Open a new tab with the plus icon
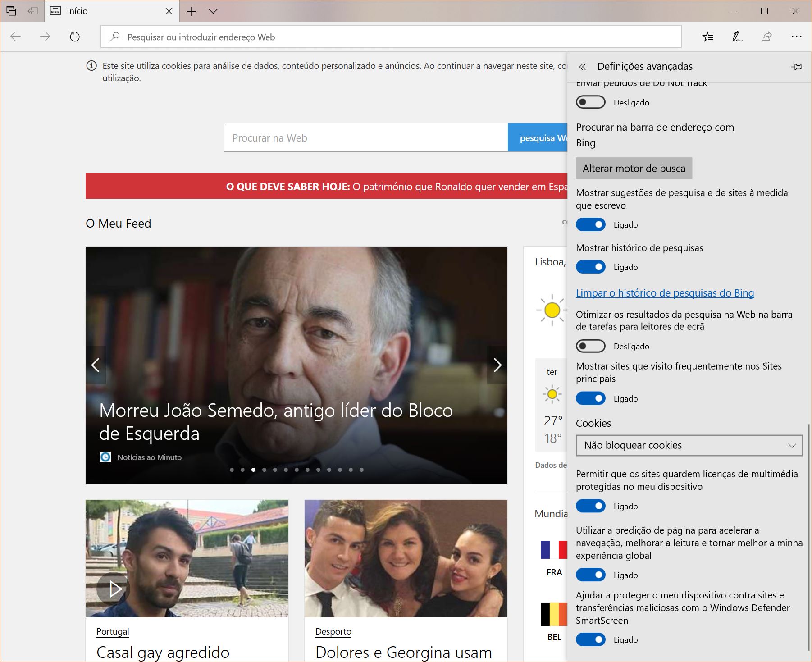This screenshot has width=812, height=662. tap(192, 11)
